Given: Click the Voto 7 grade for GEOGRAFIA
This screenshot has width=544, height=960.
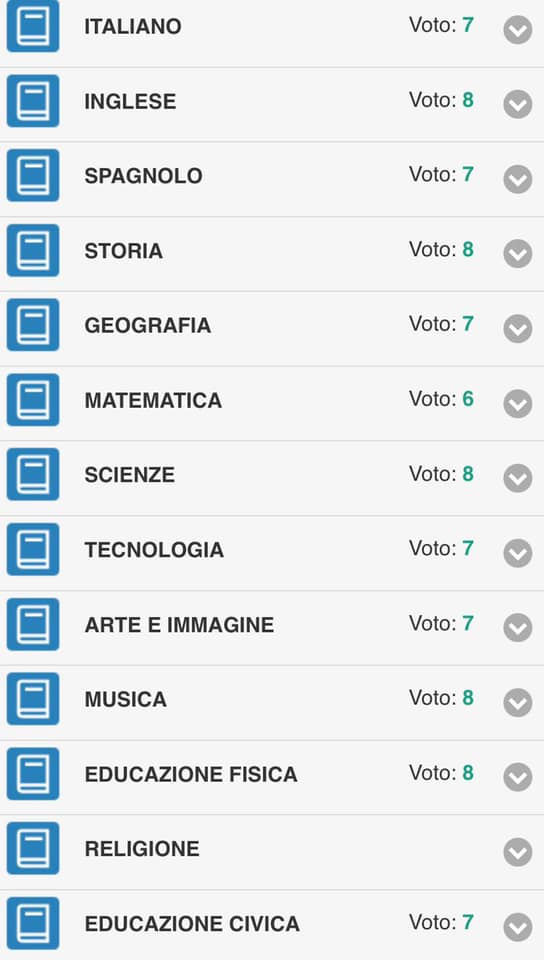Looking at the screenshot, I should click(441, 324).
